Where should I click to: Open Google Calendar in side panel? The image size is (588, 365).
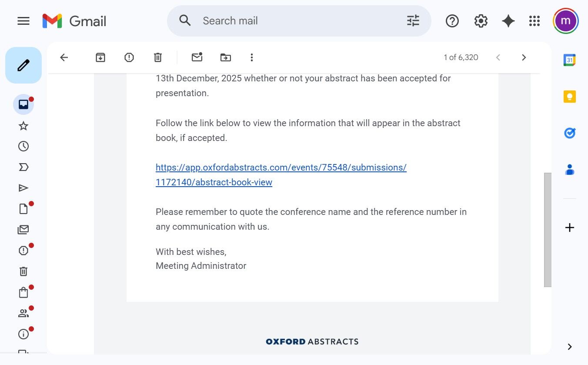pos(570,60)
